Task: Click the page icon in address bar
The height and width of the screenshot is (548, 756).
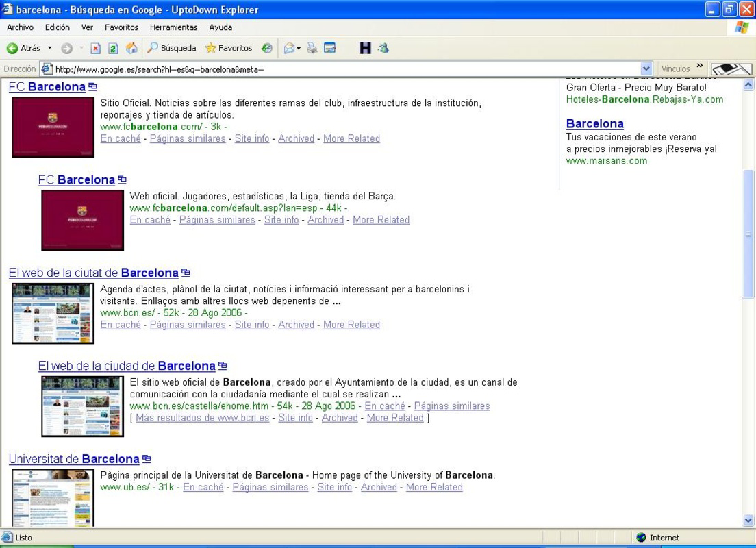Action: 47,69
